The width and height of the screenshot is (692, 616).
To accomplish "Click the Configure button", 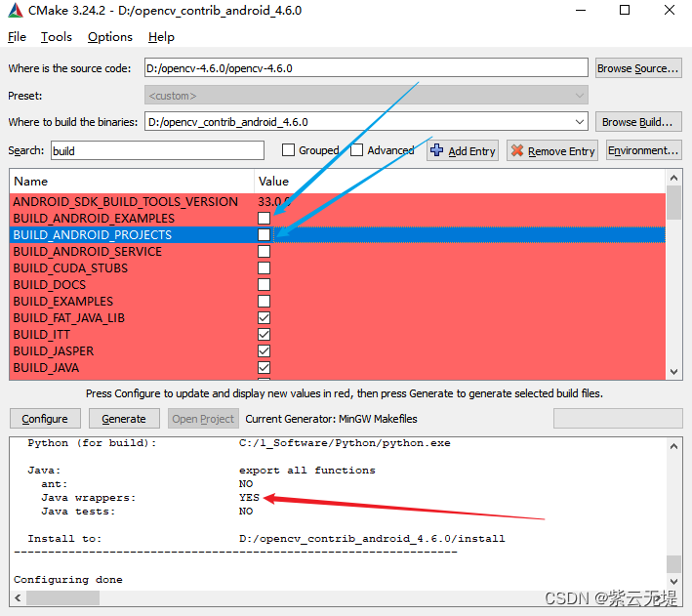I will (45, 419).
